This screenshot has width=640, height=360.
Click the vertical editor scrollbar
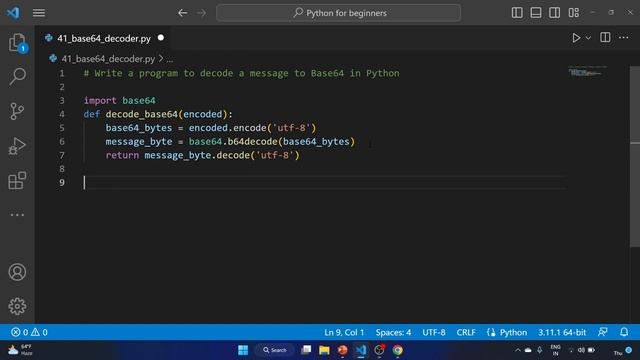pyautogui.click(x=635, y=156)
